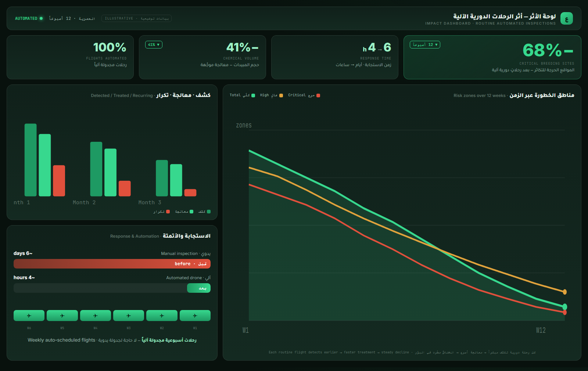Click the 'Detected / Treated / Recurring' title
This screenshot has height=371, width=588.
(x=122, y=96)
